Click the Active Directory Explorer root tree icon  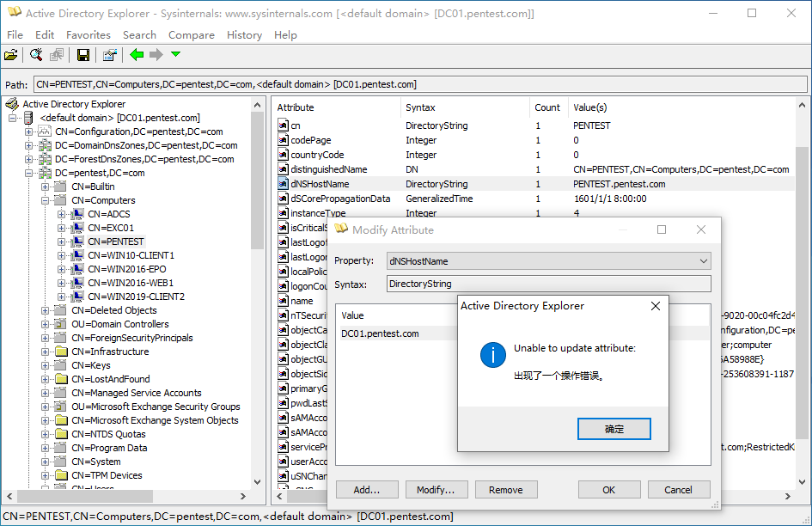pyautogui.click(x=12, y=104)
